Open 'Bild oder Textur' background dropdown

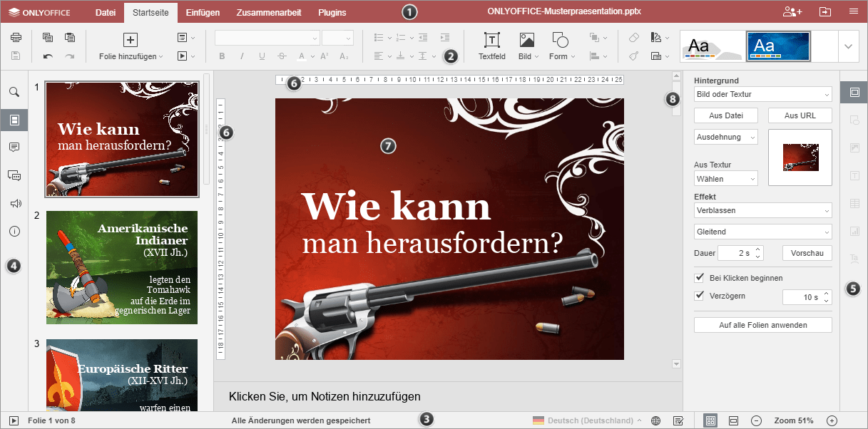tap(762, 94)
